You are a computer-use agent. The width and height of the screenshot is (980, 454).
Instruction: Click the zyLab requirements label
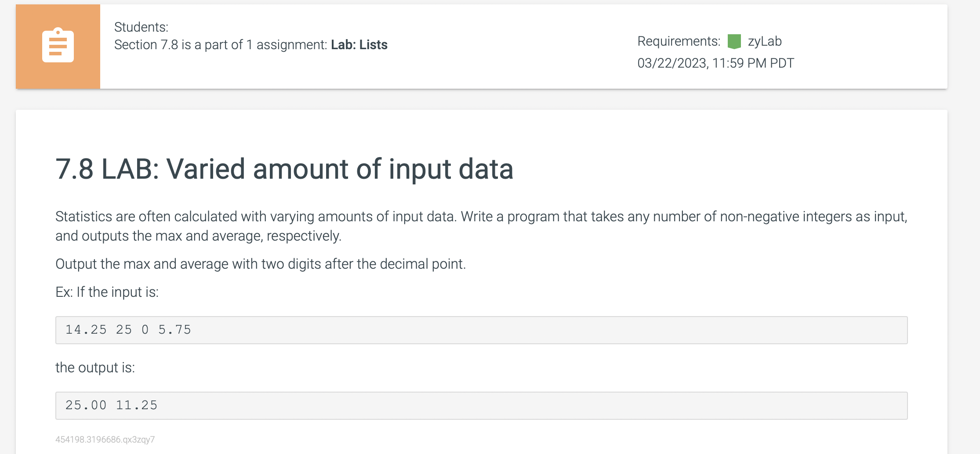765,41
